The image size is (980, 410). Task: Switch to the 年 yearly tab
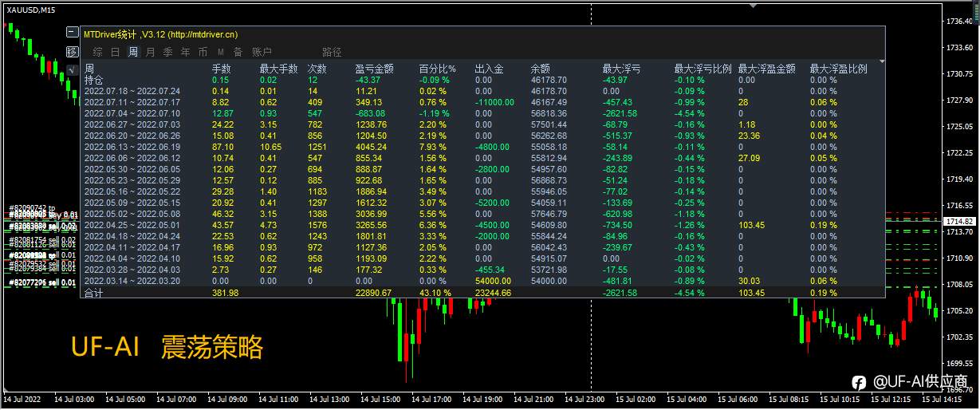click(x=185, y=52)
